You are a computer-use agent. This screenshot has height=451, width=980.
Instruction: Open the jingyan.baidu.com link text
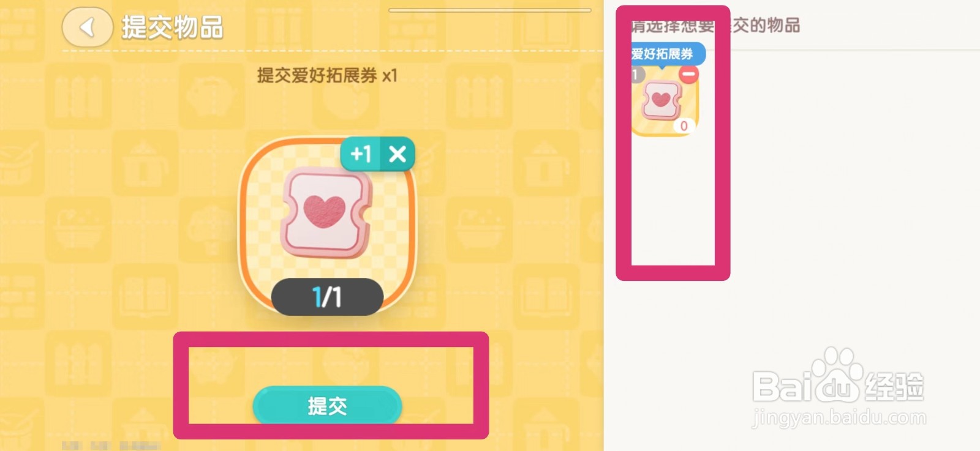tap(839, 418)
